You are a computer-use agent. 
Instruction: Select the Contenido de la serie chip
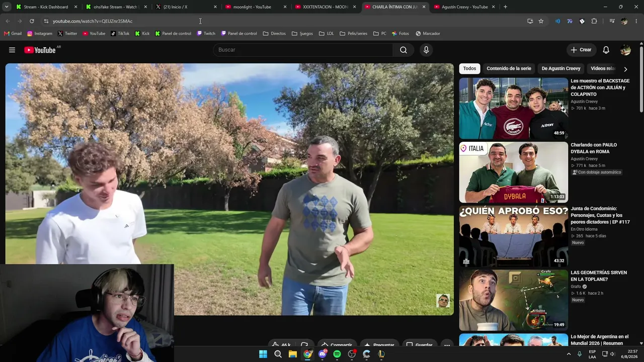pyautogui.click(x=509, y=68)
